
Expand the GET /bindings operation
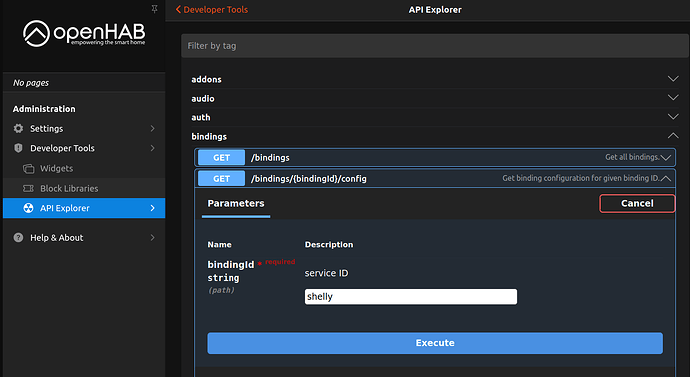point(435,157)
